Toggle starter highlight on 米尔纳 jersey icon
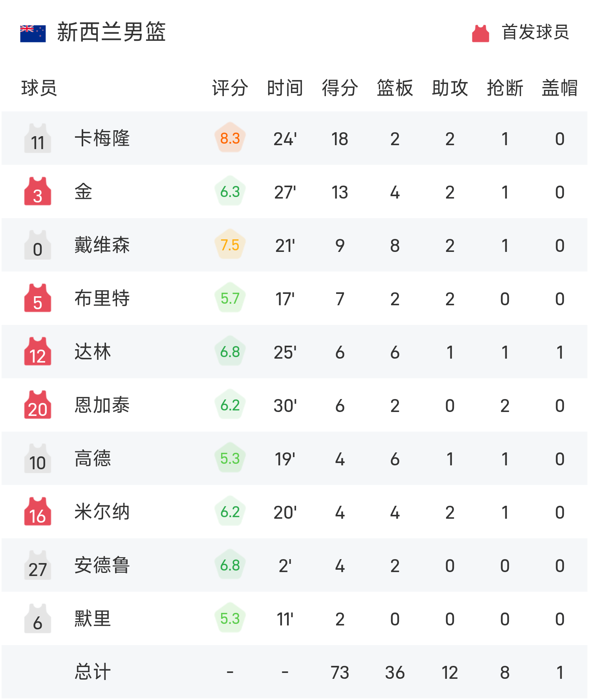 (x=37, y=512)
